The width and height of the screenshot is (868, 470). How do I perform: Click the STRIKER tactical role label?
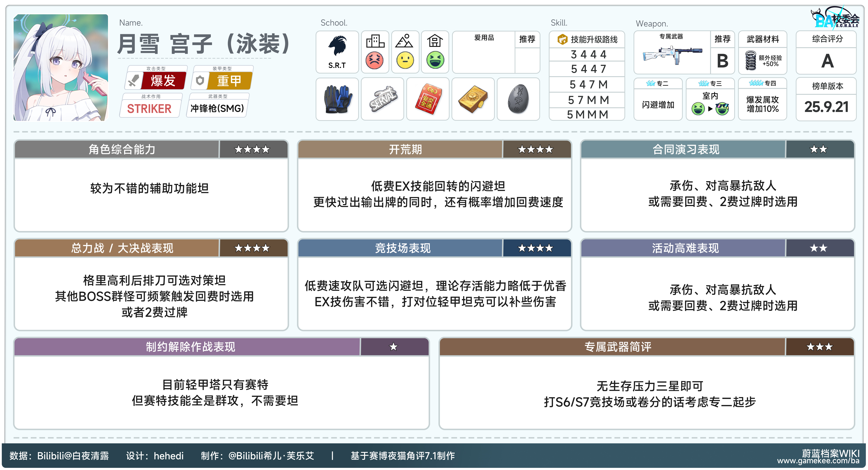[x=149, y=109]
